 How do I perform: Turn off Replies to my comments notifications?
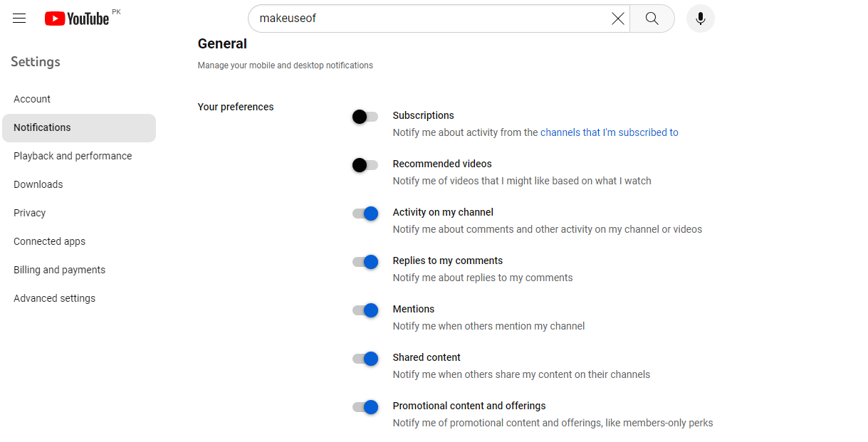click(365, 262)
